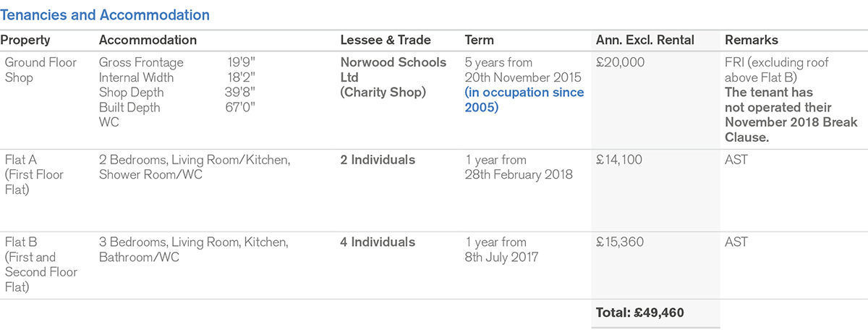Select the 4 Individuals lessee entry

click(378, 242)
